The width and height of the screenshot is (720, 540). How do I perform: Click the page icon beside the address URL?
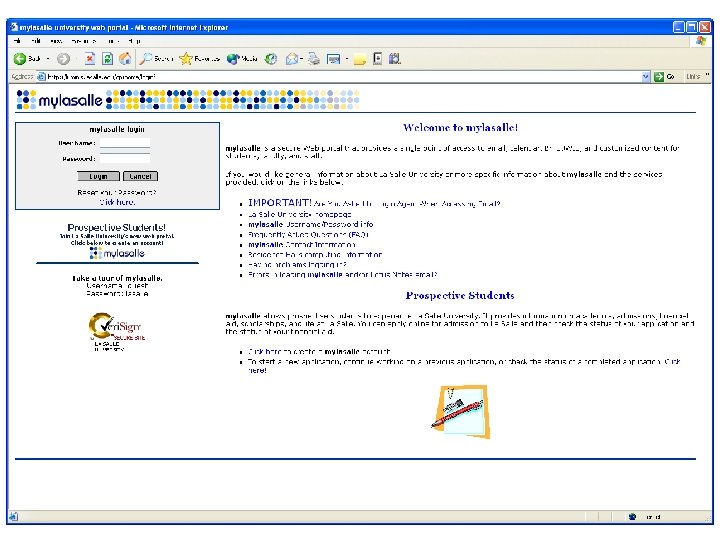click(41, 77)
